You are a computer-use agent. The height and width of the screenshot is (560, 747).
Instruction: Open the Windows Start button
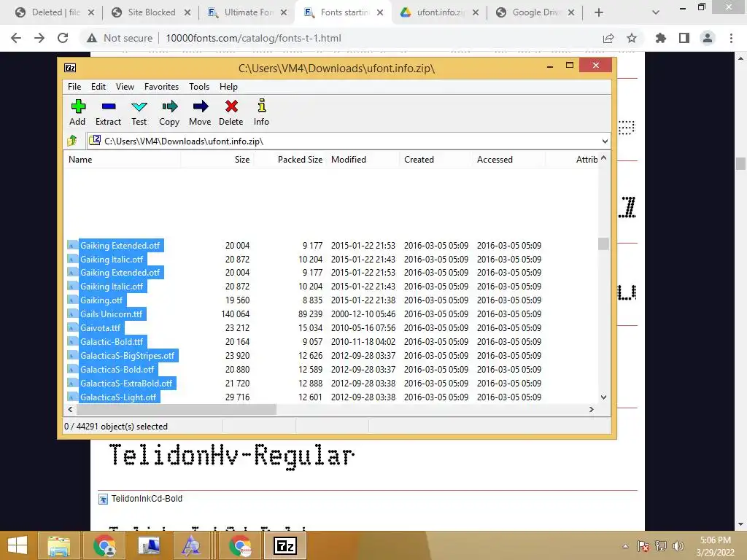pyautogui.click(x=18, y=545)
